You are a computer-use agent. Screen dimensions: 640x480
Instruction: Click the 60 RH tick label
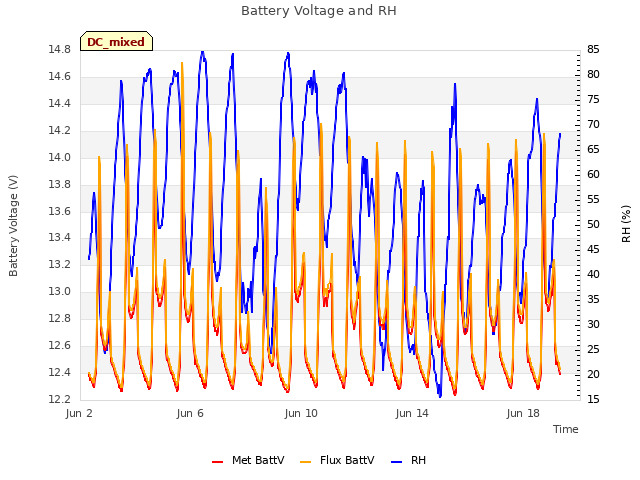coord(593,175)
